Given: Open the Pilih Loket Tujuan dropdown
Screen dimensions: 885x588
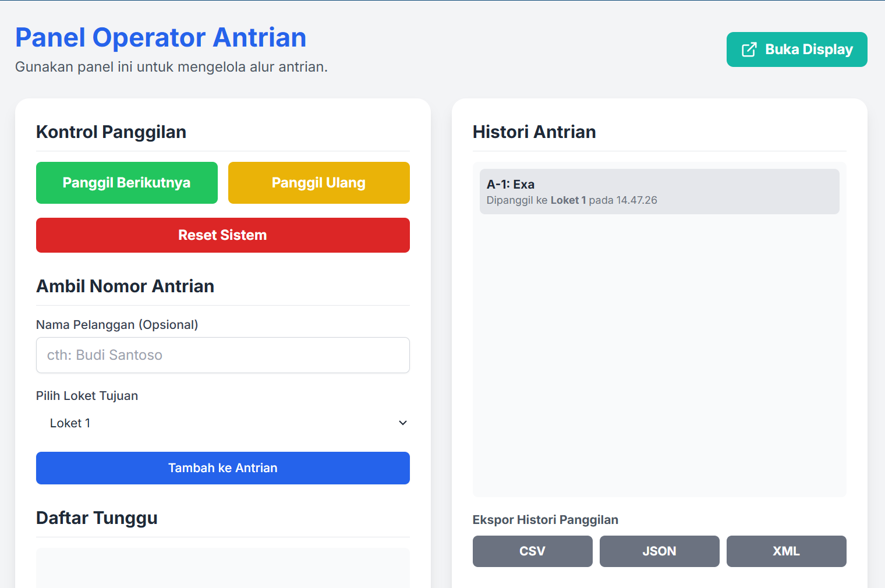Looking at the screenshot, I should (x=222, y=423).
